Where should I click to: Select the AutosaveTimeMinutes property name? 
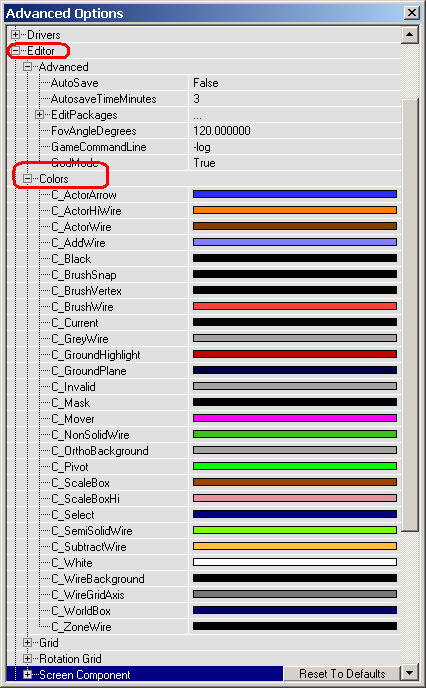point(104,99)
